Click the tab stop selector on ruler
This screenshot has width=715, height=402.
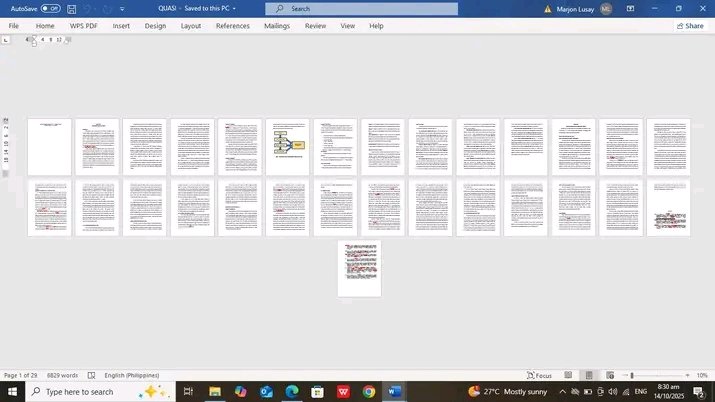[5, 40]
